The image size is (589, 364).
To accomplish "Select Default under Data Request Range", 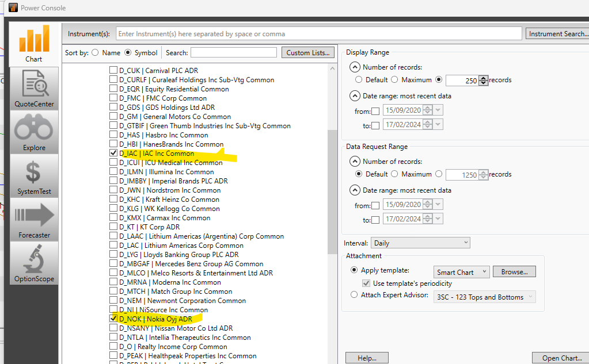I will click(358, 174).
